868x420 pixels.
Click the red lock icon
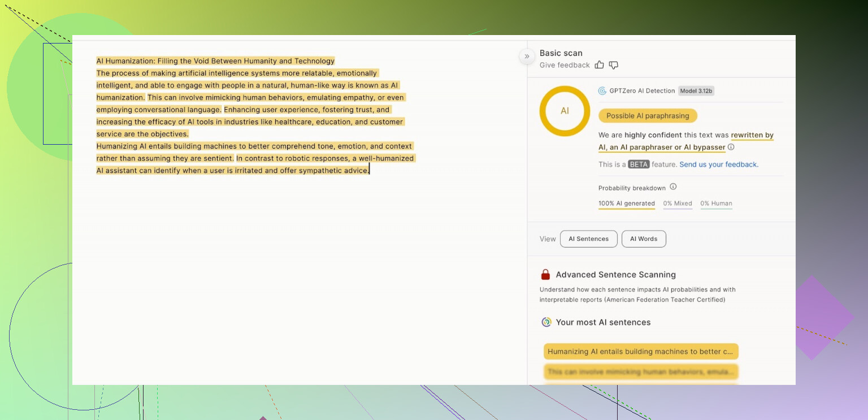pos(545,275)
